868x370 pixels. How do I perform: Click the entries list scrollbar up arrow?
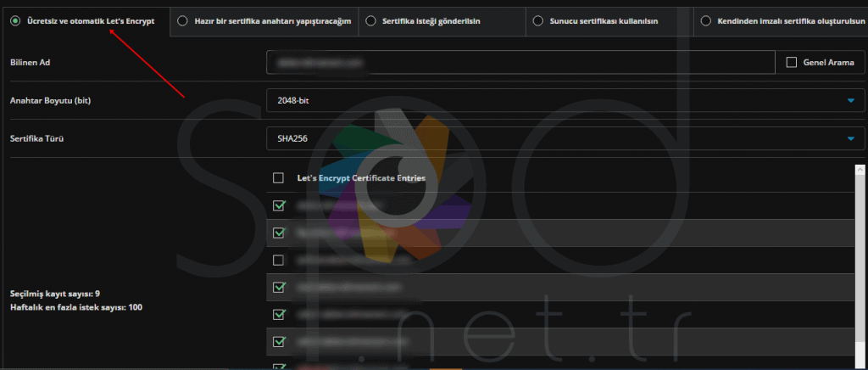click(860, 170)
